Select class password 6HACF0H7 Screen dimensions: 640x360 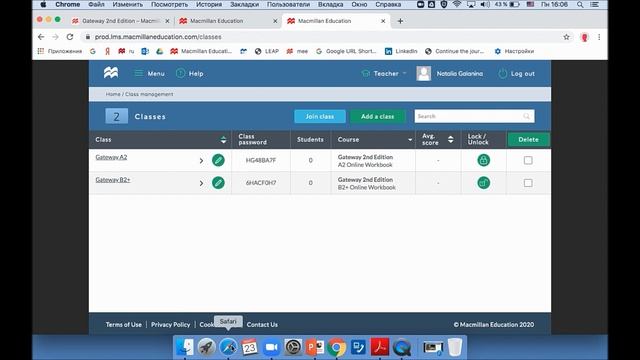click(261, 183)
